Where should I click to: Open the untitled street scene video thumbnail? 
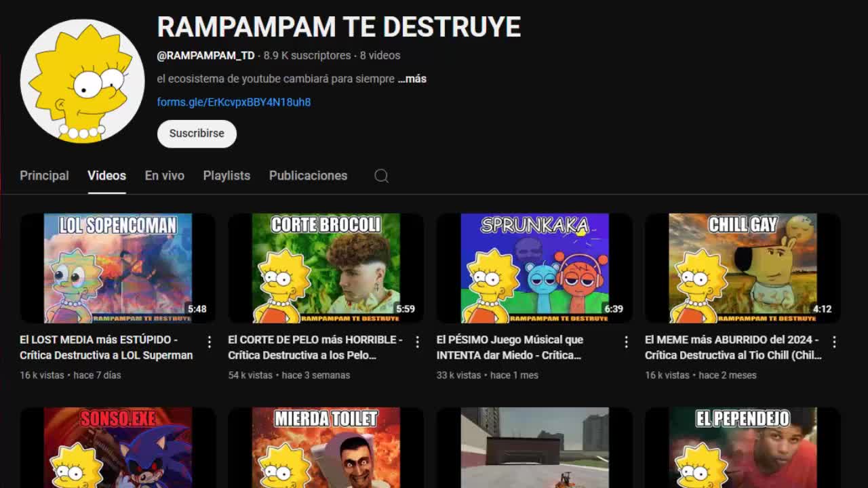tap(534, 447)
